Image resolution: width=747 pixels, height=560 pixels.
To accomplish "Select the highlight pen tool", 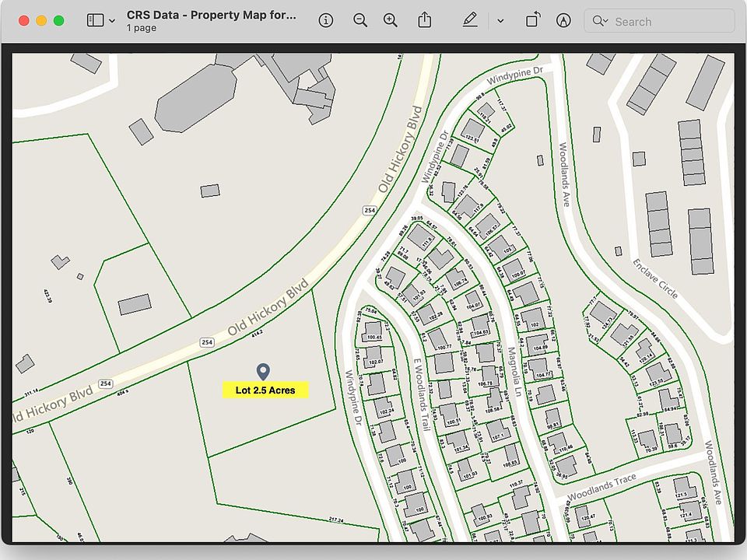I will 469,21.
